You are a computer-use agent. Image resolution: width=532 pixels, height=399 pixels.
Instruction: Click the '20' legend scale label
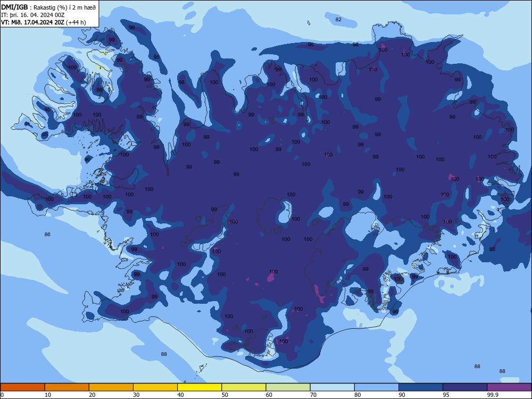[x=92, y=395]
